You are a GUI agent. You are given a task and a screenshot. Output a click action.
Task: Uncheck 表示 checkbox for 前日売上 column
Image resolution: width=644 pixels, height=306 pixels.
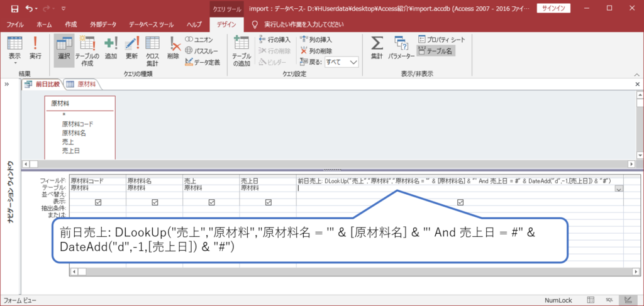point(460,202)
